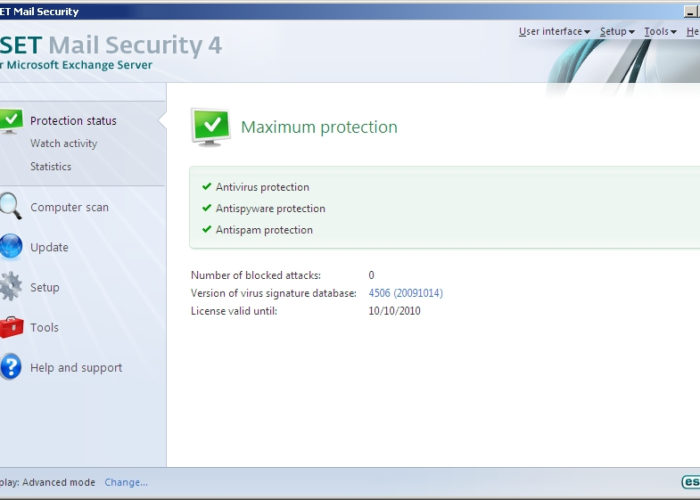The width and height of the screenshot is (700, 500).
Task: Open Tools section label in sidebar
Action: click(x=44, y=327)
